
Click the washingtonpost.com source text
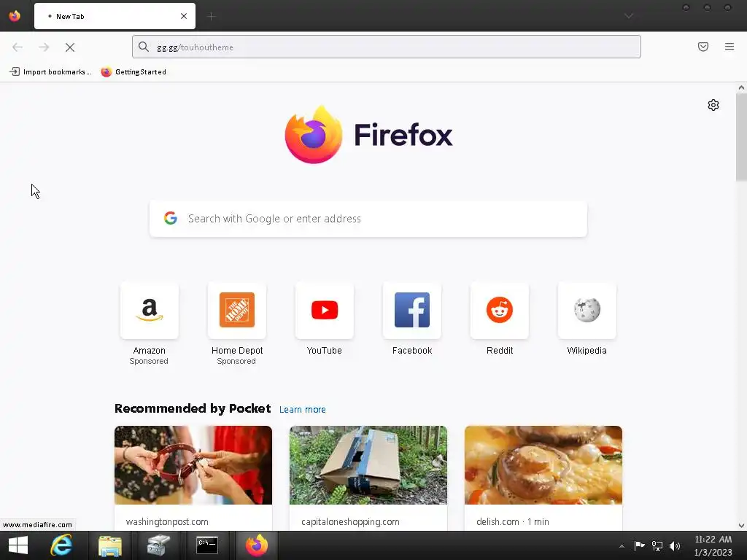click(x=167, y=522)
